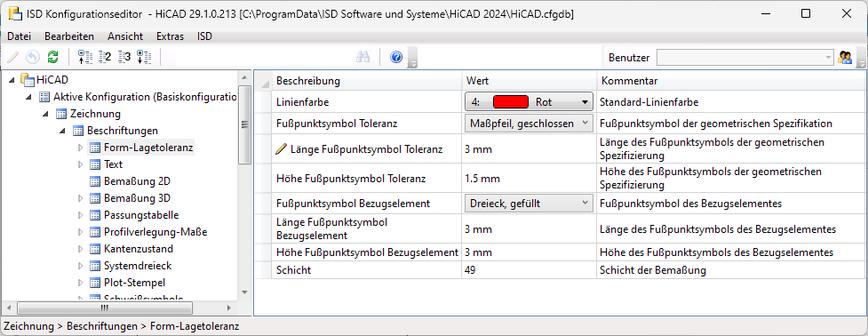
Task: Collapse the Zeichnung tree node
Action: [x=46, y=114]
